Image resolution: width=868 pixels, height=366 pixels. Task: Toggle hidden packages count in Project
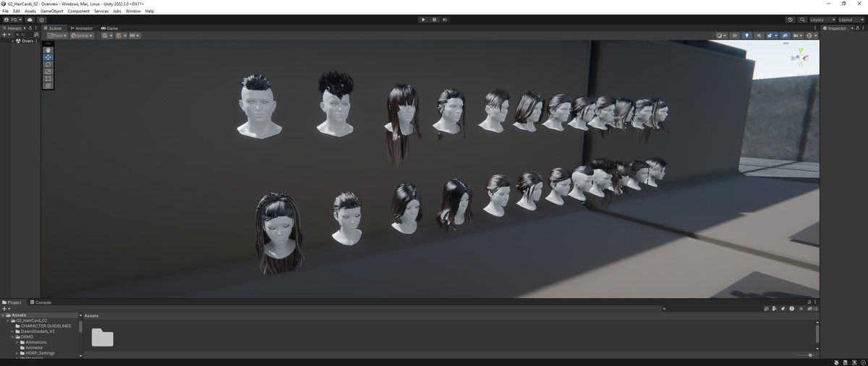coord(812,309)
